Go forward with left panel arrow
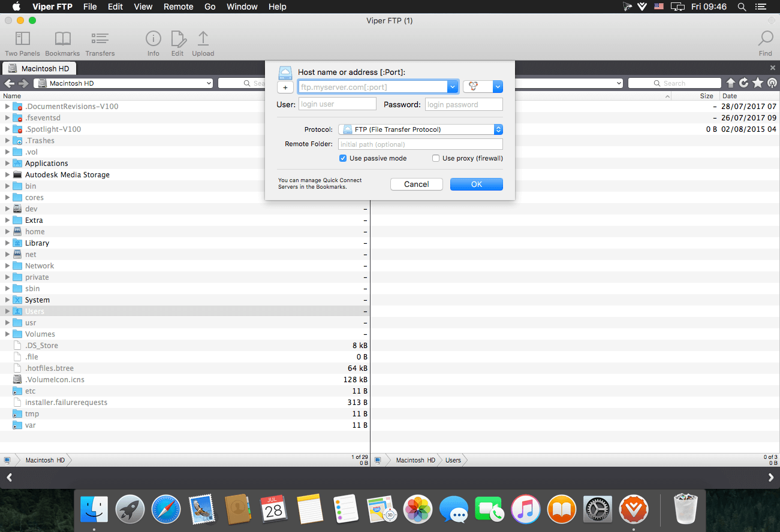The width and height of the screenshot is (780, 532). [x=22, y=83]
